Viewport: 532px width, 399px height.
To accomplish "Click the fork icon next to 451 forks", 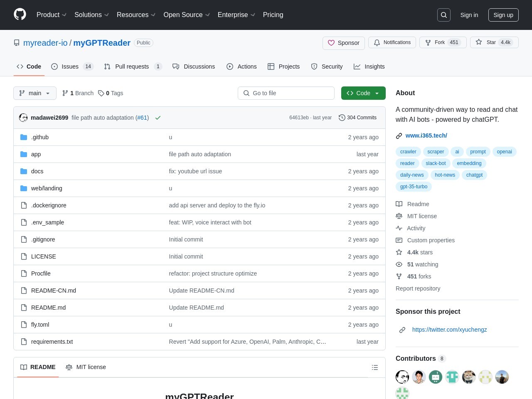I will click(399, 276).
